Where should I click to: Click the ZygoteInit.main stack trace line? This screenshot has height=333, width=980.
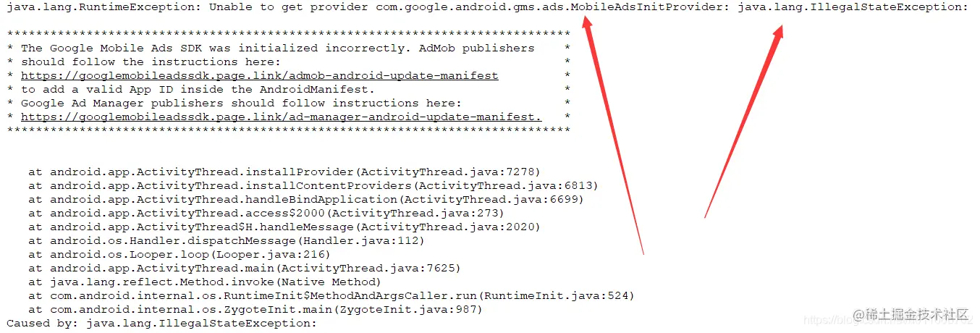pos(255,310)
